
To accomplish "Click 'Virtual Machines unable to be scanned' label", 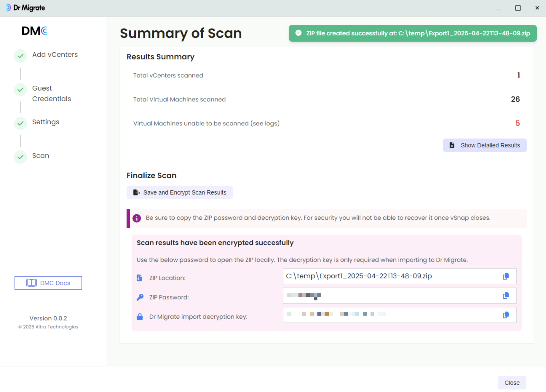I will pos(206,123).
